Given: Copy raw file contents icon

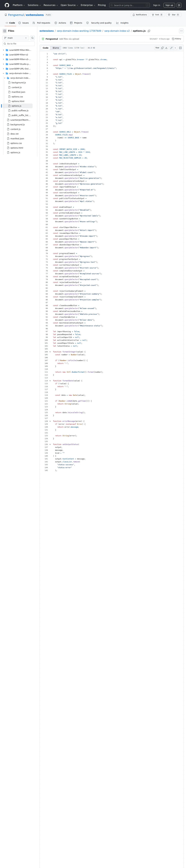Looking at the screenshot, I should (x=162, y=48).
